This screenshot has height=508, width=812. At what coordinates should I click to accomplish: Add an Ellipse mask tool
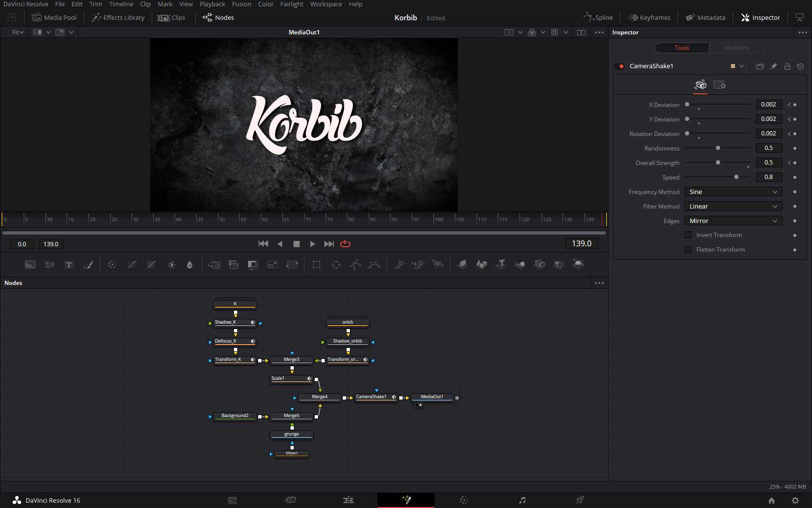click(x=336, y=265)
